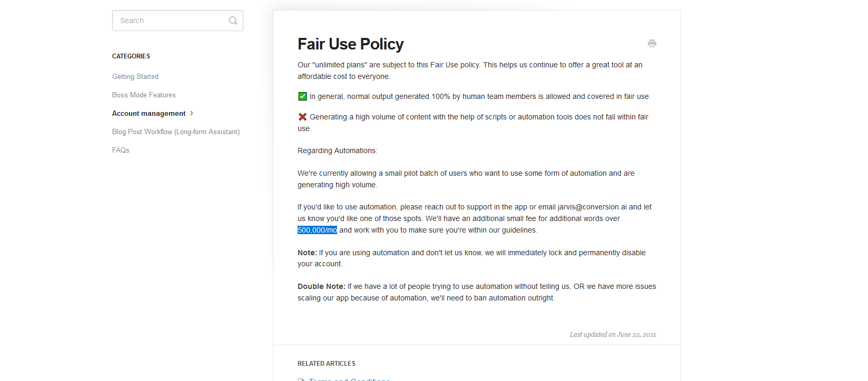Select the Account management category
The height and width of the screenshot is (381, 868).
pyautogui.click(x=149, y=113)
